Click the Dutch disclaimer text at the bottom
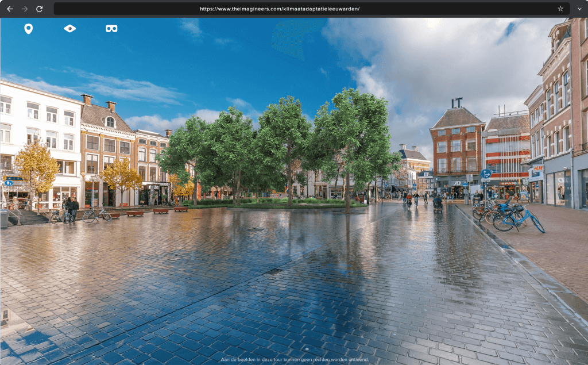The image size is (588, 365). tap(294, 360)
